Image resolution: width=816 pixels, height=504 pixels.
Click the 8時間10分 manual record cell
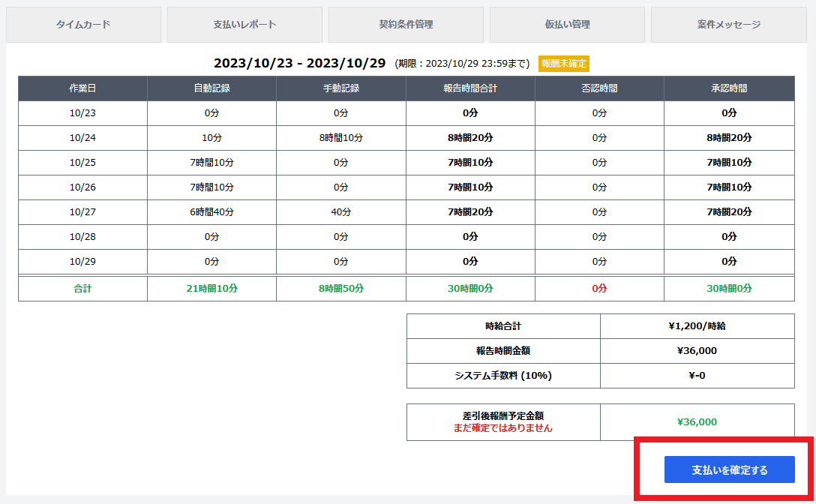(341, 138)
